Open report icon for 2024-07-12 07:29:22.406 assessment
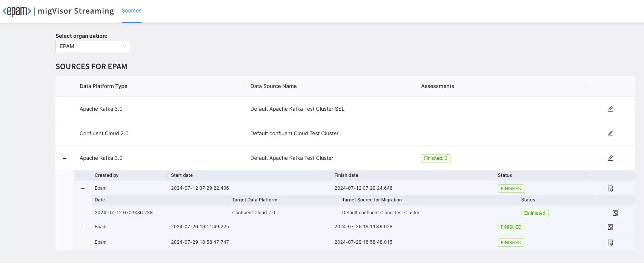Image resolution: width=644 pixels, height=263 pixels. point(610,189)
